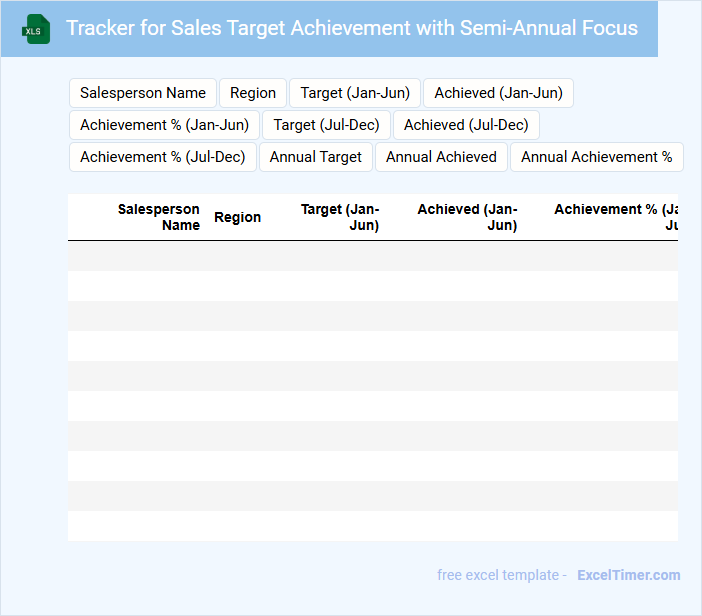Select the Target (Jan-Jun) tag
The width and height of the screenshot is (702, 616).
355,93
